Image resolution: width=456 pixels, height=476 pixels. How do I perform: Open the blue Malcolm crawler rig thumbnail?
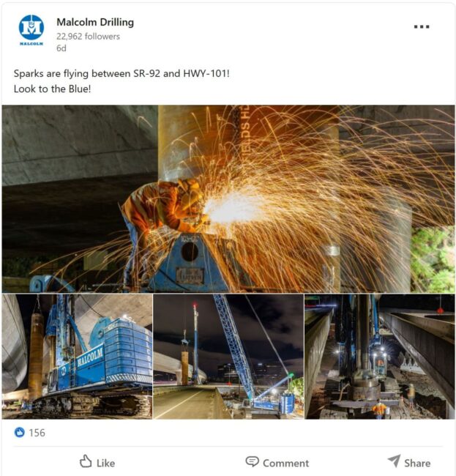pos(77,357)
